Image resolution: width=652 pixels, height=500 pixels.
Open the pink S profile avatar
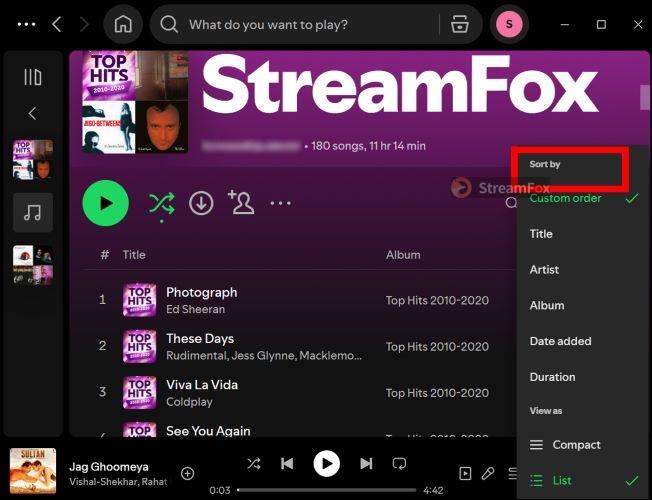coord(509,25)
